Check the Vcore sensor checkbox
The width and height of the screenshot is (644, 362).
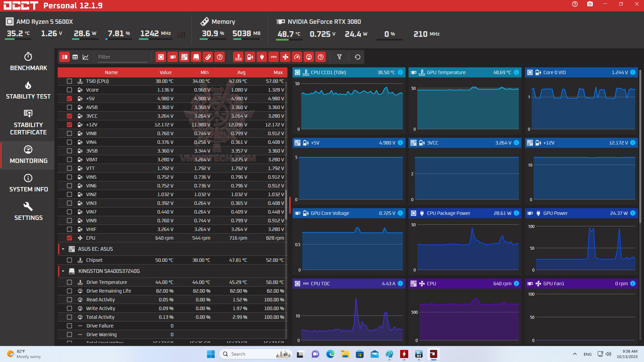69,90
